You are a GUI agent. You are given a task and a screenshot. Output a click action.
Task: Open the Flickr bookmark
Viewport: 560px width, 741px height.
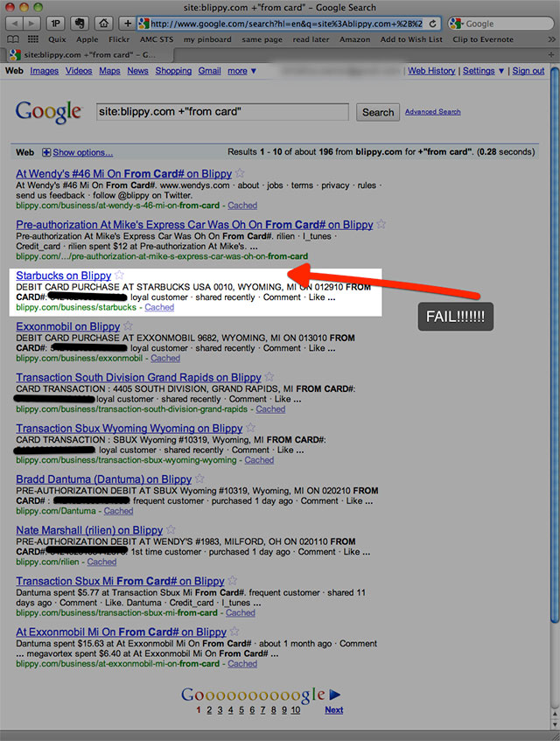(119, 39)
